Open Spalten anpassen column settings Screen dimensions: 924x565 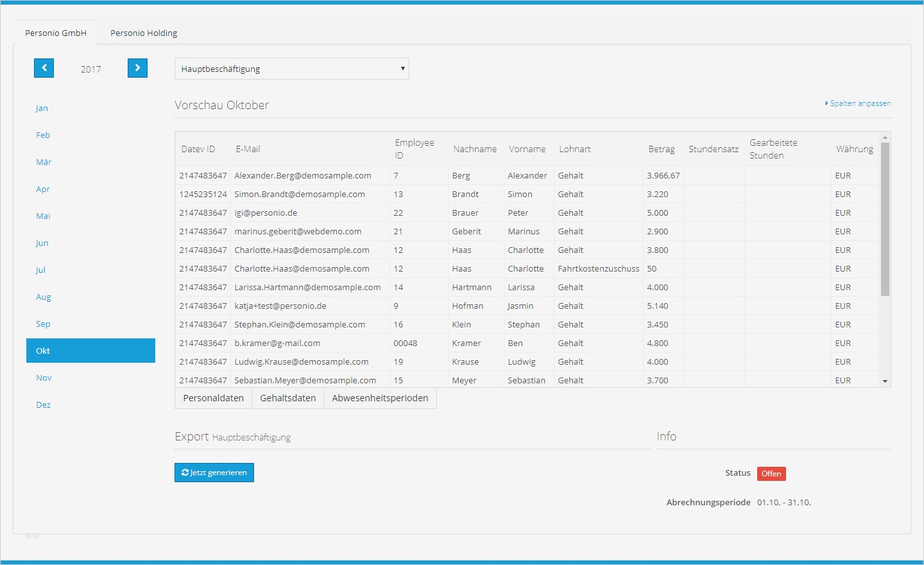click(859, 103)
